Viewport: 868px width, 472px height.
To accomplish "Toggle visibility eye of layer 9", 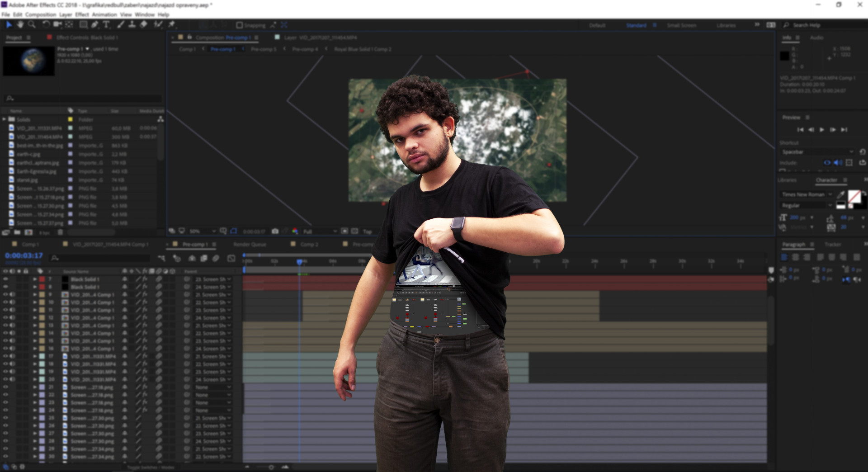I will (x=5, y=295).
